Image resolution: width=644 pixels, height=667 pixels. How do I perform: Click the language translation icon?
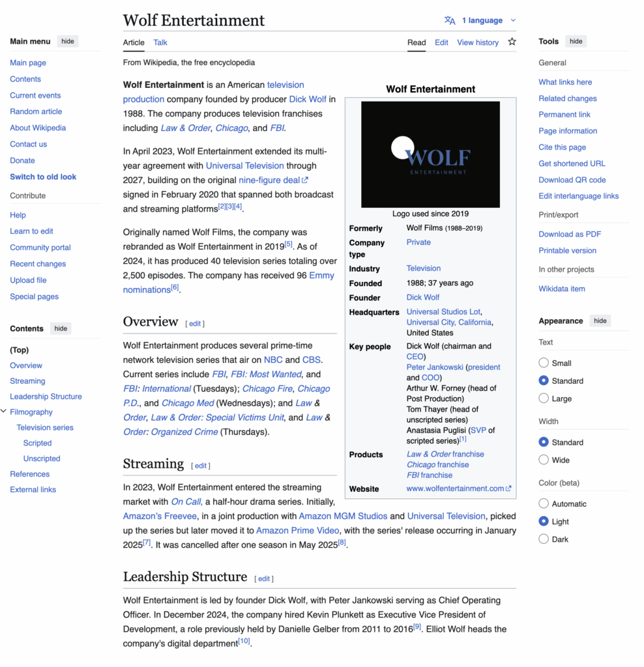click(450, 20)
